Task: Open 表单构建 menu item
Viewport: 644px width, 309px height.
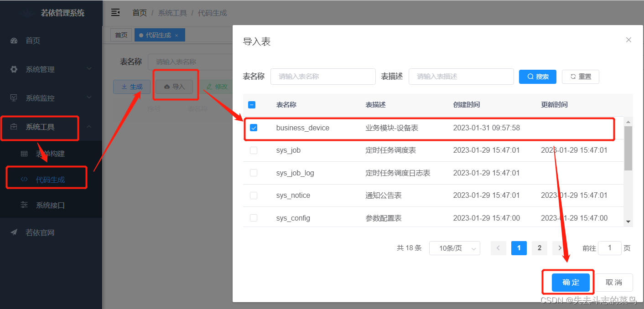Action: (50, 154)
